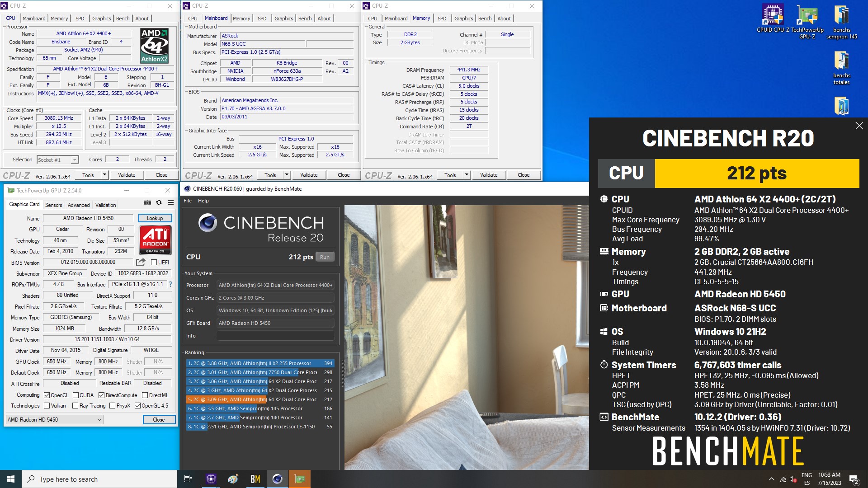Viewport: 868px width, 488px height.
Task: Click Tools button in CPU-Z CPU window
Action: pyautogui.click(x=88, y=175)
